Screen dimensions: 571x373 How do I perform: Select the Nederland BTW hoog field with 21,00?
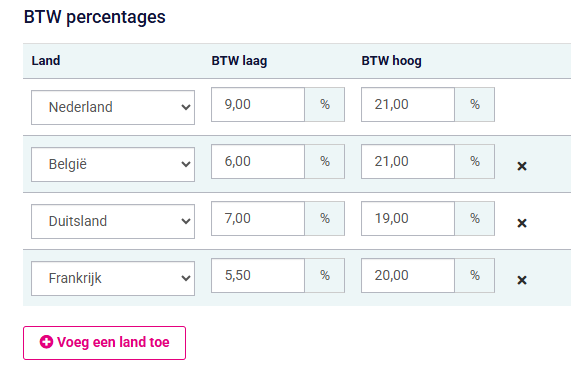coord(408,105)
